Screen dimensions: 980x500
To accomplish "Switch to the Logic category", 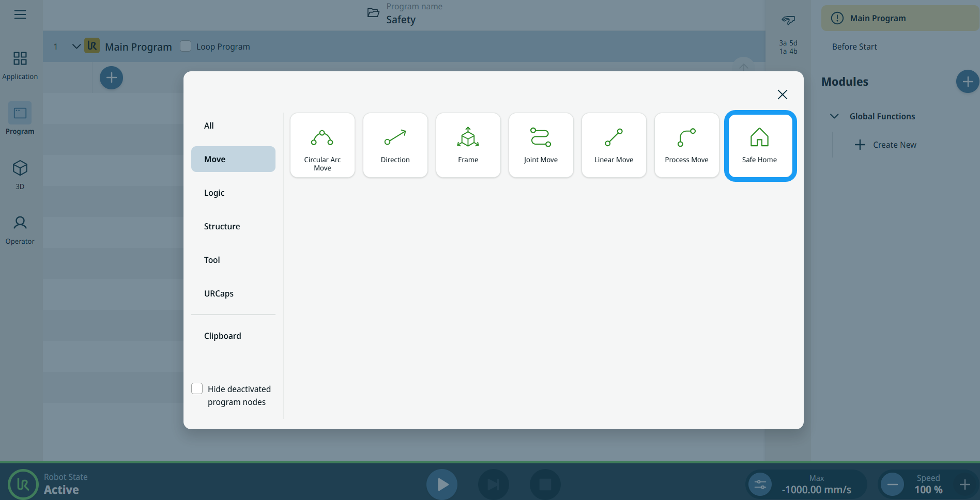I will 214,193.
